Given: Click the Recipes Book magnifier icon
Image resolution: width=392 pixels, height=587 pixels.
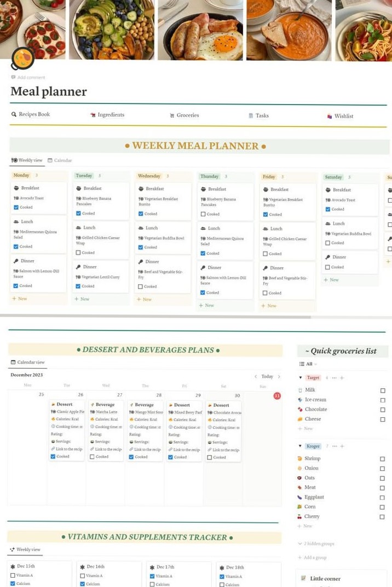Looking at the screenshot, I should click(14, 114).
